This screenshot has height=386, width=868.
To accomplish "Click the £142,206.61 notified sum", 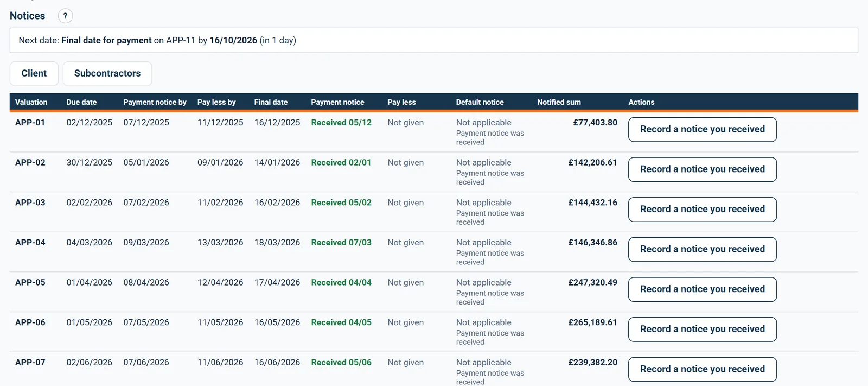I will tap(593, 163).
